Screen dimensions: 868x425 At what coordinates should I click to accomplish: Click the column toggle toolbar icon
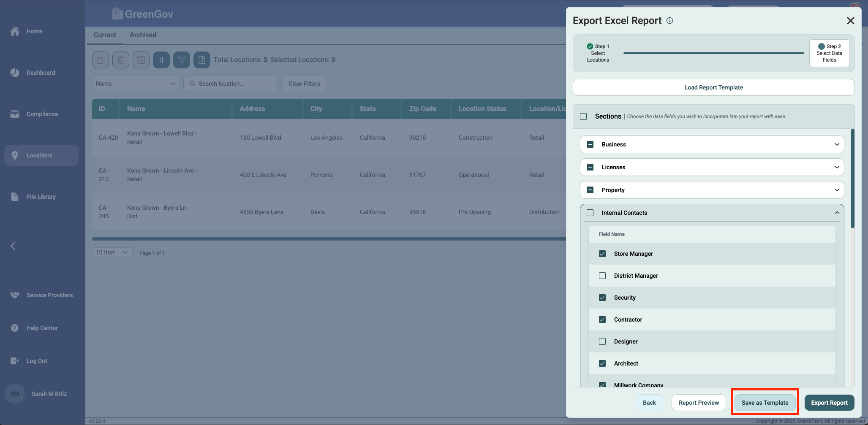161,60
